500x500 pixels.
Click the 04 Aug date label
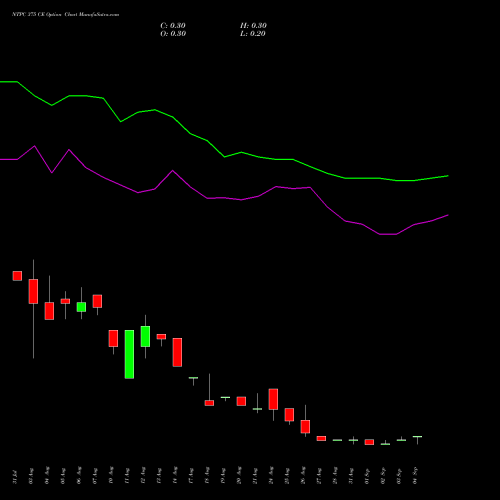(47, 476)
